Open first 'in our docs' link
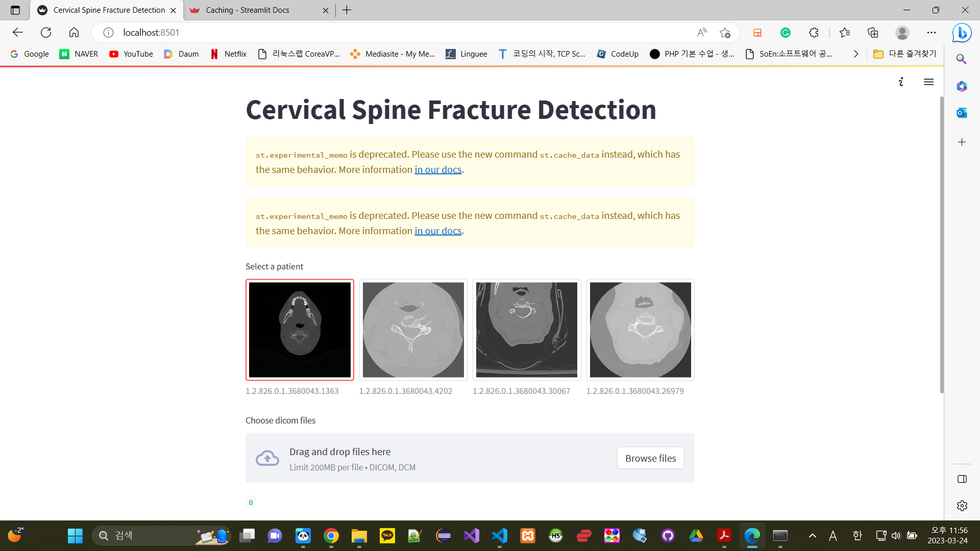 [x=437, y=170]
